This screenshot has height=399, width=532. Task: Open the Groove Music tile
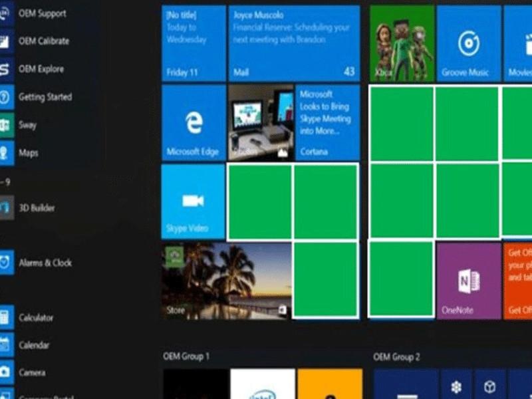click(x=469, y=43)
